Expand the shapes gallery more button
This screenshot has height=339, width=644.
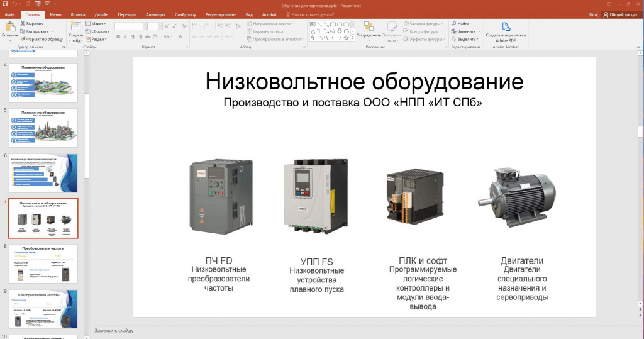coord(352,38)
